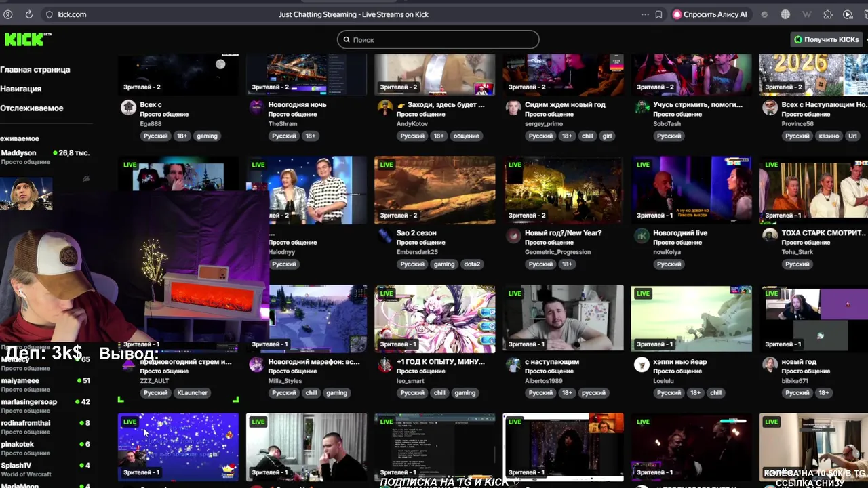
Task: Click the Milla_Styles streamer avatar
Action: pos(256,365)
